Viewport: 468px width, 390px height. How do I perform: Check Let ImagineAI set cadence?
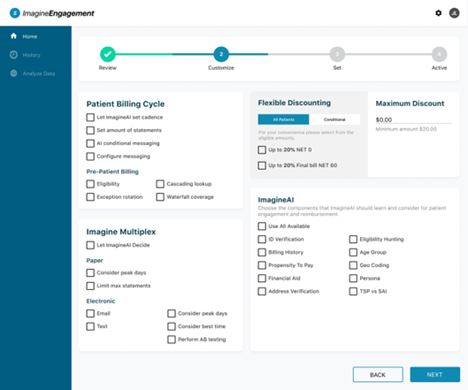coord(90,117)
